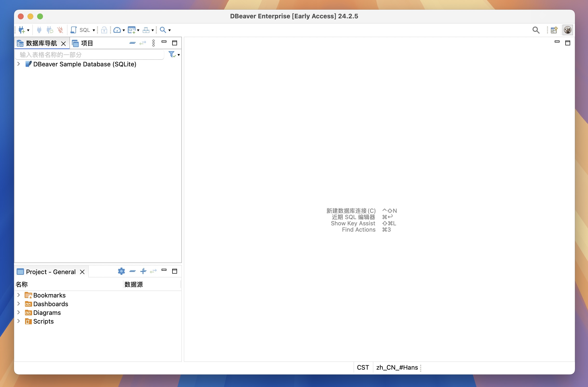Viewport: 588px width, 387px height.
Task: Open the stacked boxes dropdown arrow
Action: [153, 30]
